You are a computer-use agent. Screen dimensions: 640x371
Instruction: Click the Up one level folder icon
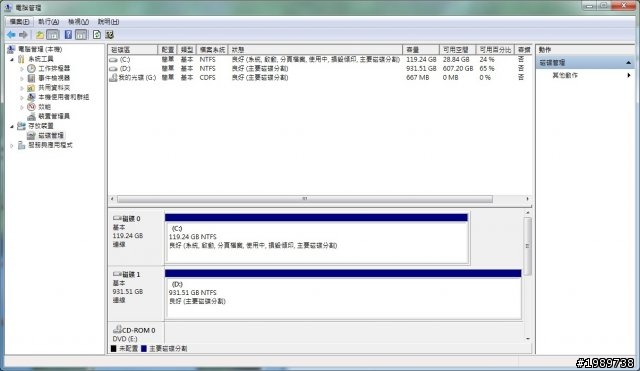click(40, 35)
